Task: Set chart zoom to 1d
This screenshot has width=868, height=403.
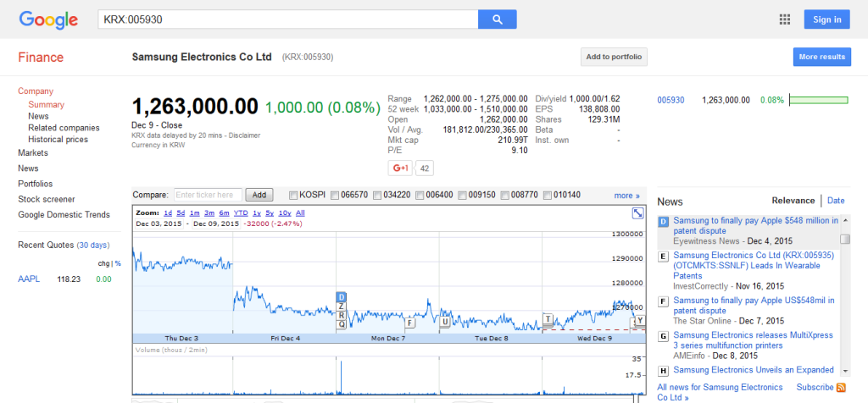Action: [x=167, y=213]
